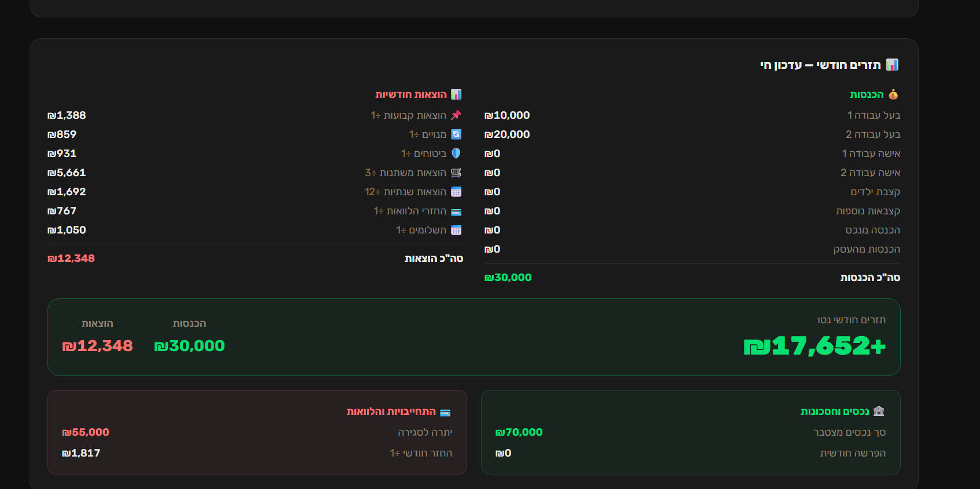Click the bar chart icon beside תזרים חודשי title
980x489 pixels.
[892, 64]
